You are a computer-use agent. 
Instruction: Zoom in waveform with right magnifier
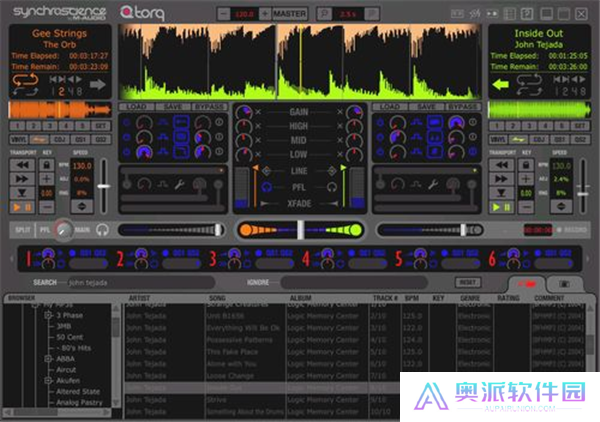point(371,14)
